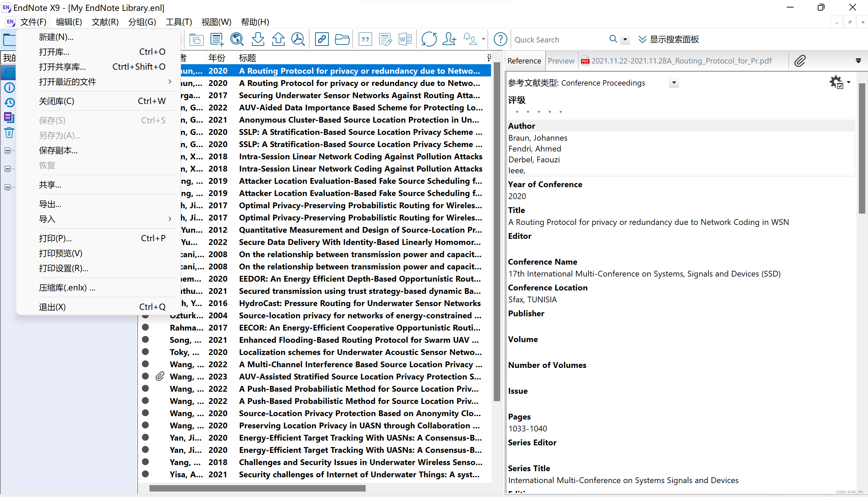868x497 pixels.
Task: Click the Share Library add-person icon
Action: [x=449, y=39]
